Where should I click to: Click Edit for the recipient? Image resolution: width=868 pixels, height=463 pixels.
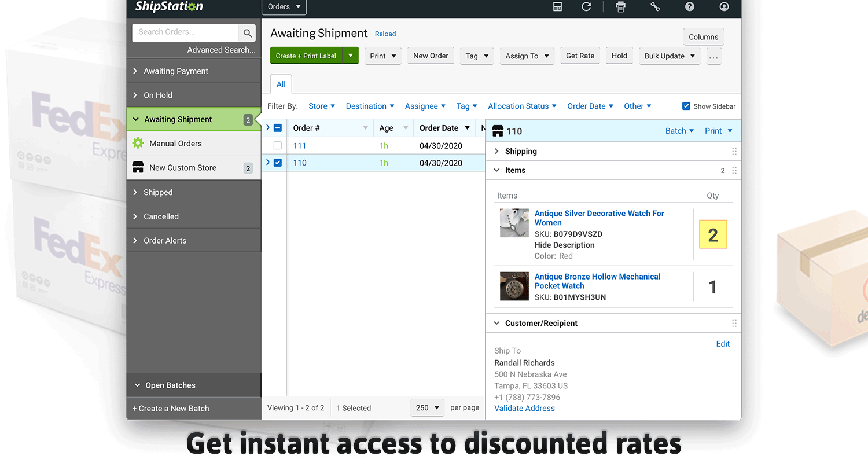point(723,344)
